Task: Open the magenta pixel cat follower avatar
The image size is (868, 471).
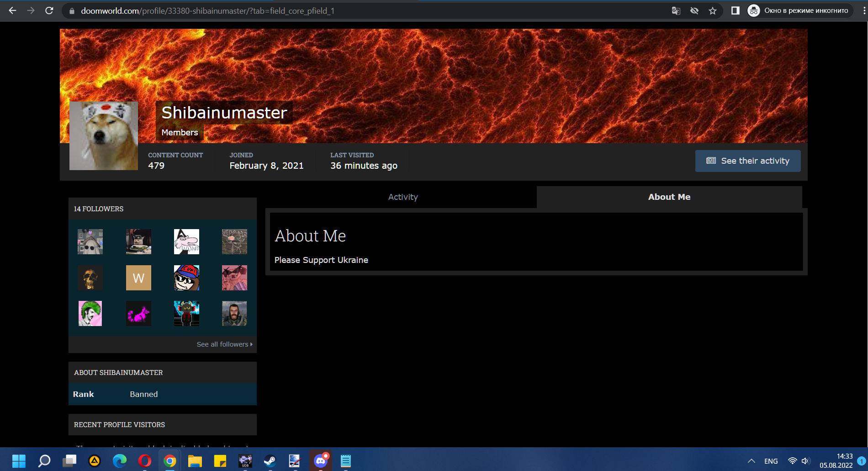Action: tap(138, 313)
